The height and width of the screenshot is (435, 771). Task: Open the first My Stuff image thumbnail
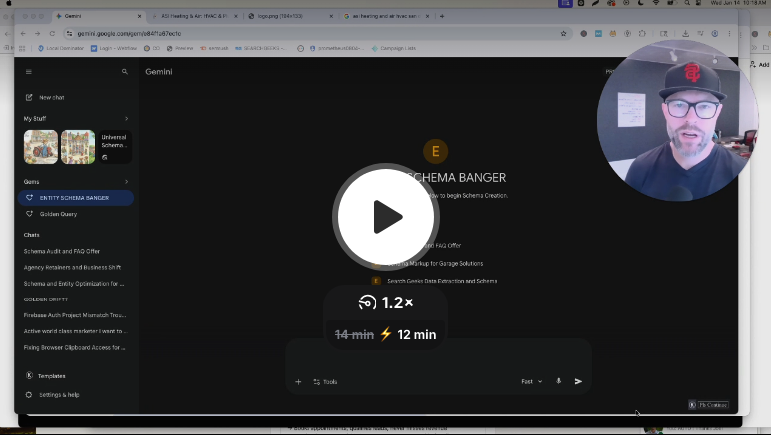point(41,147)
